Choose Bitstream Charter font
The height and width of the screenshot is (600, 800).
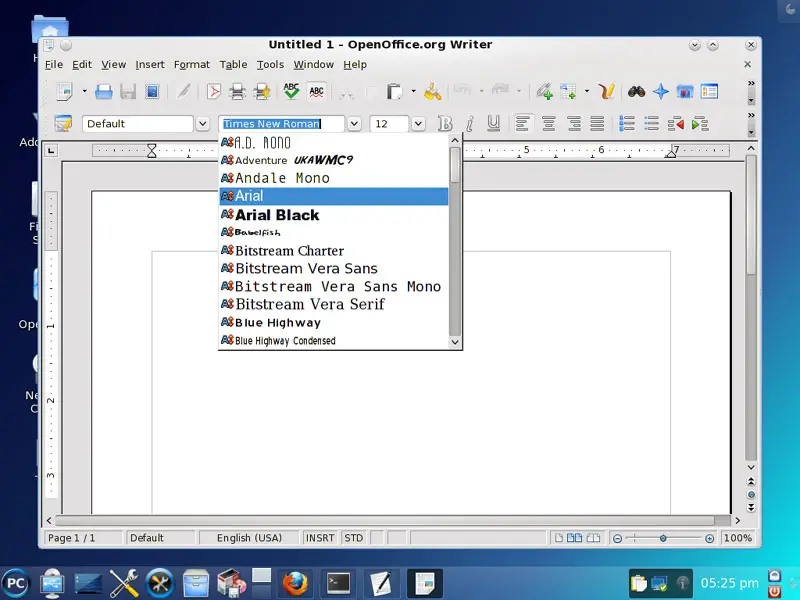334,251
